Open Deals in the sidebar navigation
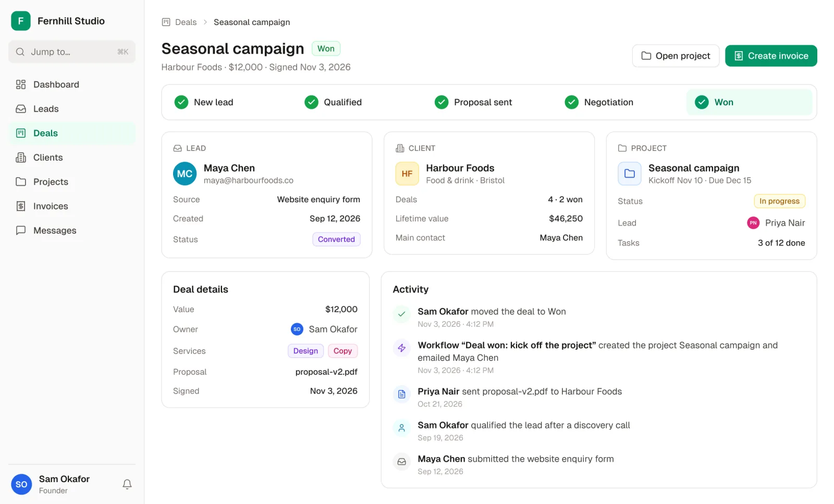 pyautogui.click(x=72, y=133)
